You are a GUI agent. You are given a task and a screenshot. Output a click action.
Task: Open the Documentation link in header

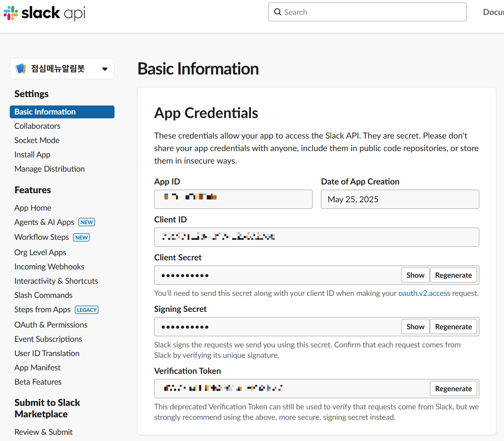tap(493, 12)
